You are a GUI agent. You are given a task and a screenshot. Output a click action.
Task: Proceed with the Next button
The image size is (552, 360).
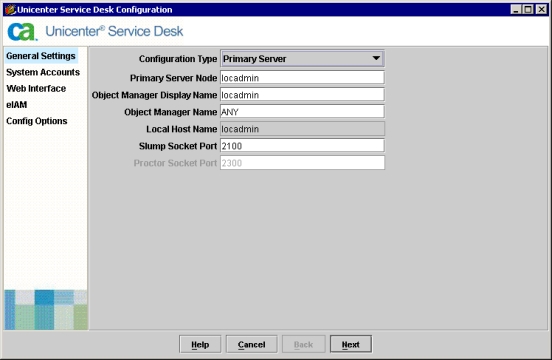point(351,344)
